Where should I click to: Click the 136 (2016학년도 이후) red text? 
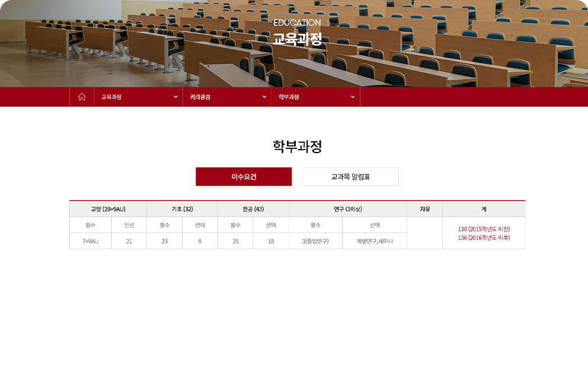click(484, 238)
